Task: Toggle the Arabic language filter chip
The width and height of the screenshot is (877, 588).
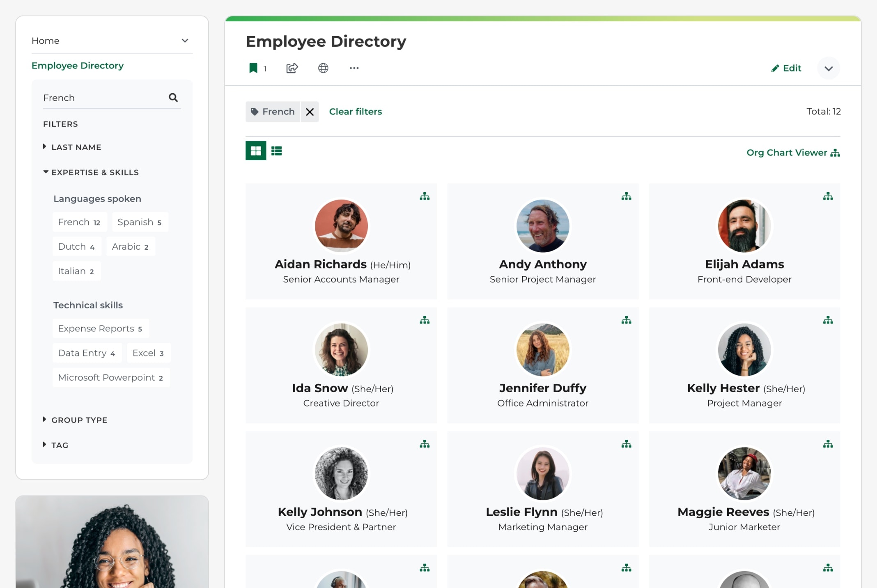Action: coord(131,246)
